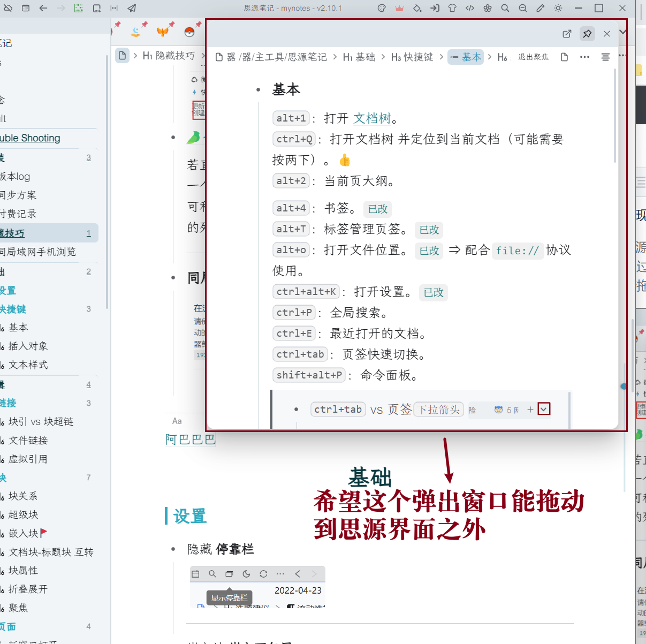Click the cloud sync-disabled icon
The height and width of the screenshot is (644, 646).
click(7, 8)
